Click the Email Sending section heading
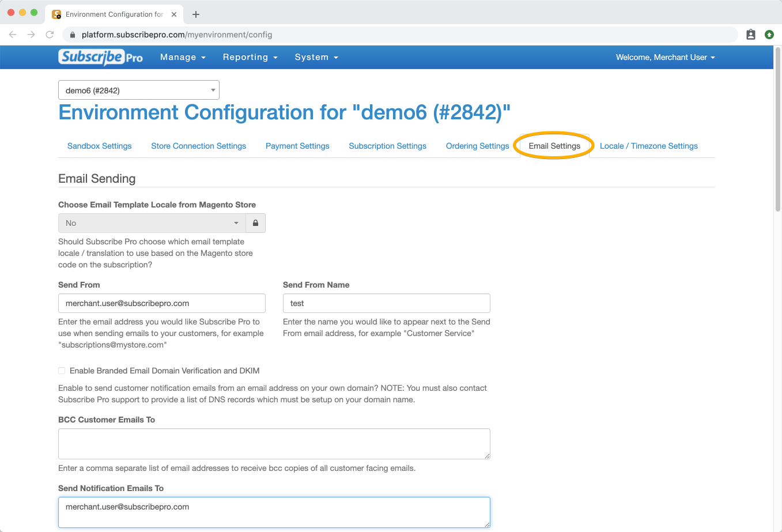Image resolution: width=782 pixels, height=532 pixels. tap(97, 179)
